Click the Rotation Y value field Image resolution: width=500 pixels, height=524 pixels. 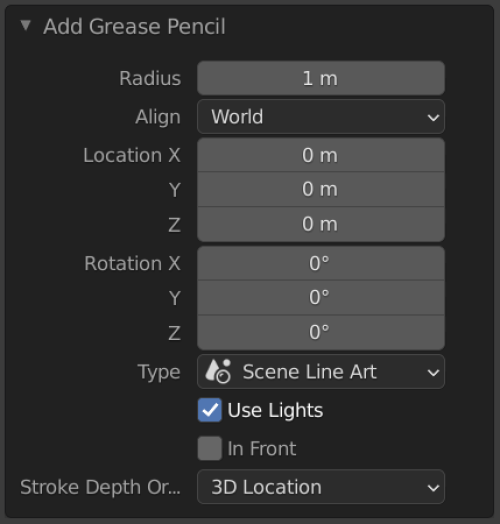(x=321, y=297)
